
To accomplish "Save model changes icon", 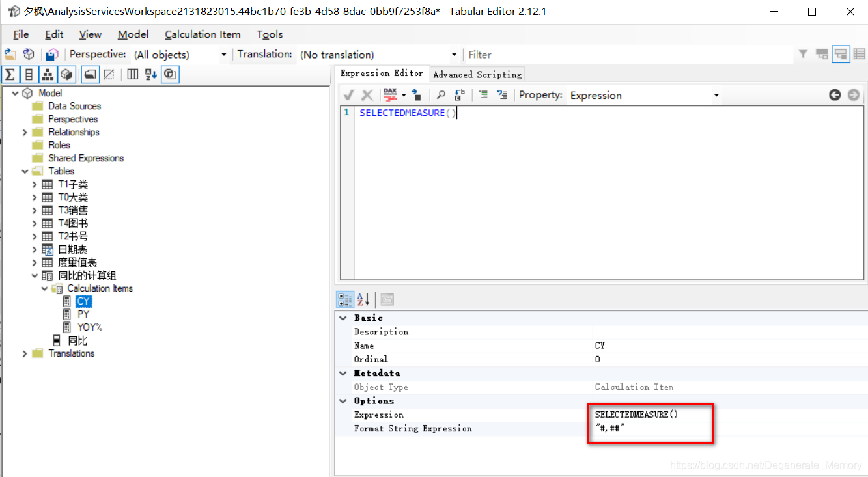I will tap(52, 55).
